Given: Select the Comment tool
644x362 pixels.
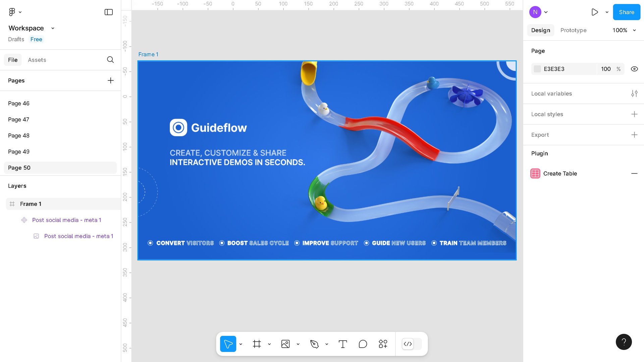Looking at the screenshot, I should point(363,344).
